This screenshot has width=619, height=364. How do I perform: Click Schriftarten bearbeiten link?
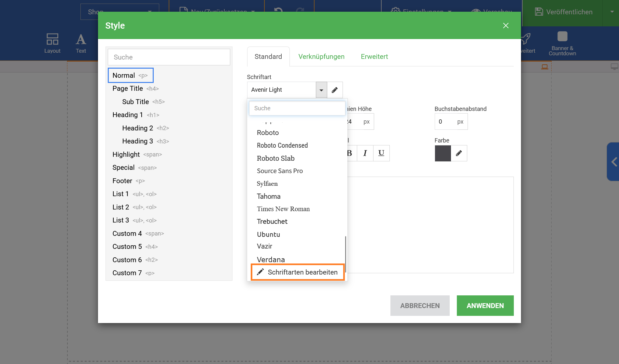298,272
